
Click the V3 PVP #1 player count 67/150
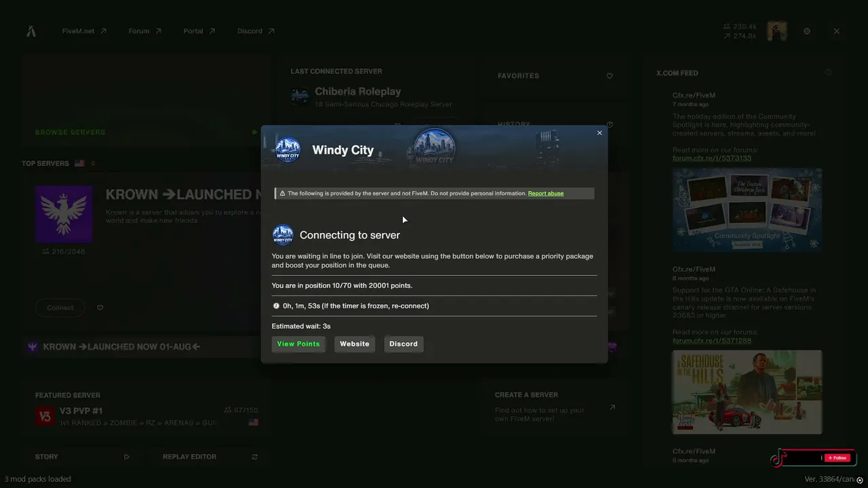tap(241, 410)
